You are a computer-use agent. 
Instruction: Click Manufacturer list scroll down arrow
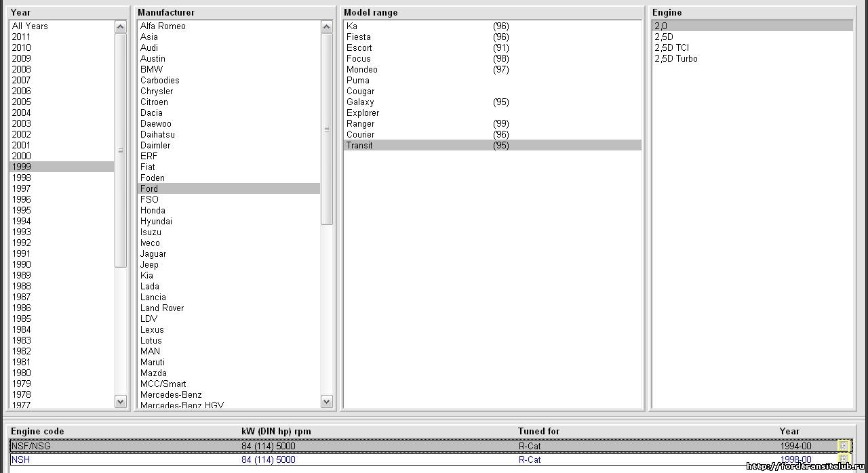click(327, 401)
